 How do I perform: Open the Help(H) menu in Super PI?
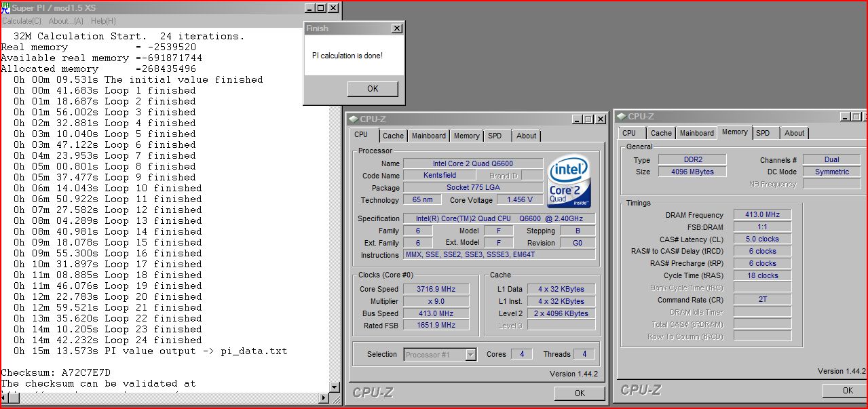104,21
